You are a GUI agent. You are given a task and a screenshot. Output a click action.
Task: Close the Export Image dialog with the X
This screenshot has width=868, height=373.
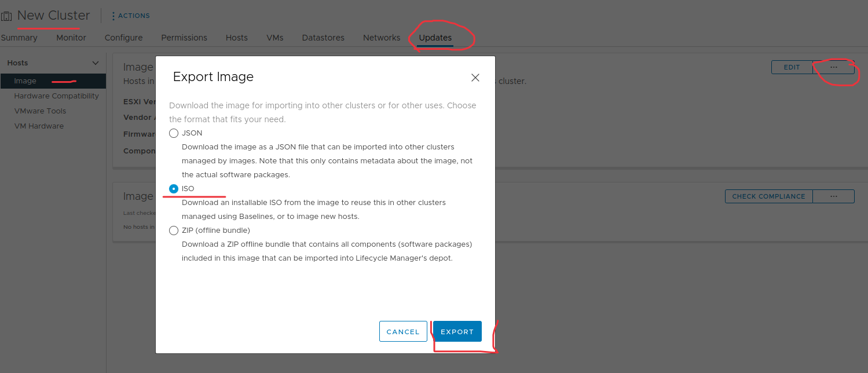pos(475,77)
